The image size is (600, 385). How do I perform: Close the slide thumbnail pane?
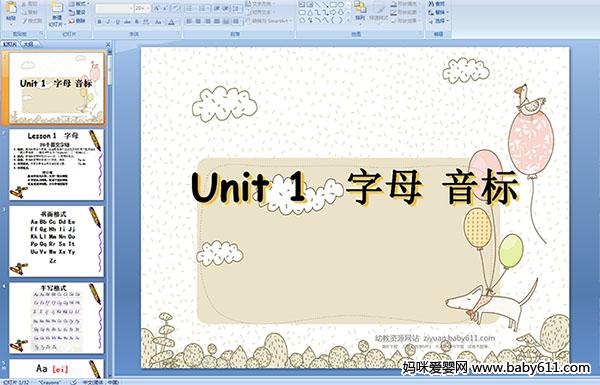(x=108, y=44)
